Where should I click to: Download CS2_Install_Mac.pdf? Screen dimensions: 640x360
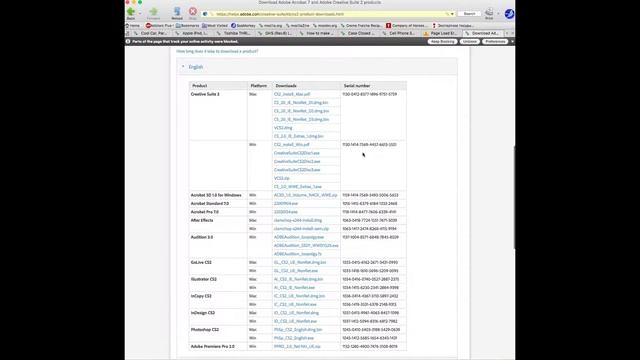click(292, 94)
